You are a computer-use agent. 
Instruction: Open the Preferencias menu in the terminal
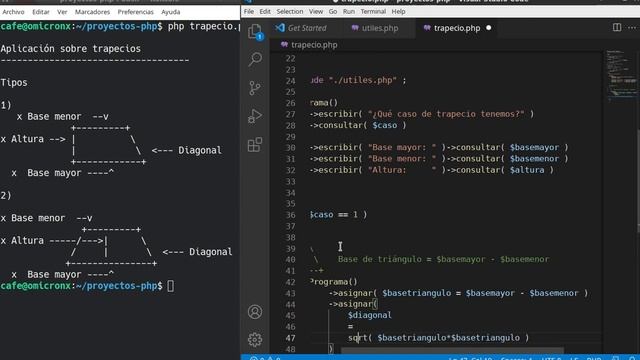pyautogui.click(x=136, y=12)
